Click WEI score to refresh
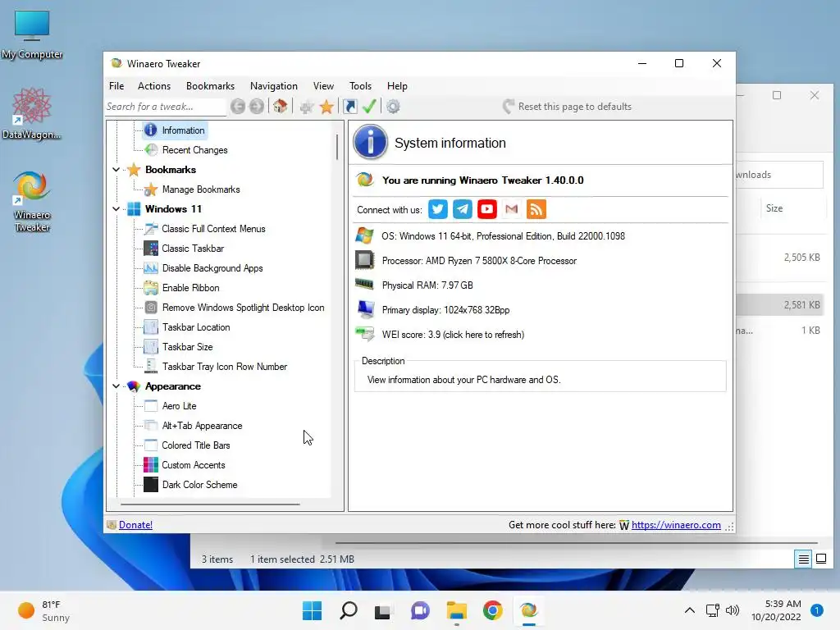Image resolution: width=840 pixels, height=630 pixels. [x=453, y=335]
